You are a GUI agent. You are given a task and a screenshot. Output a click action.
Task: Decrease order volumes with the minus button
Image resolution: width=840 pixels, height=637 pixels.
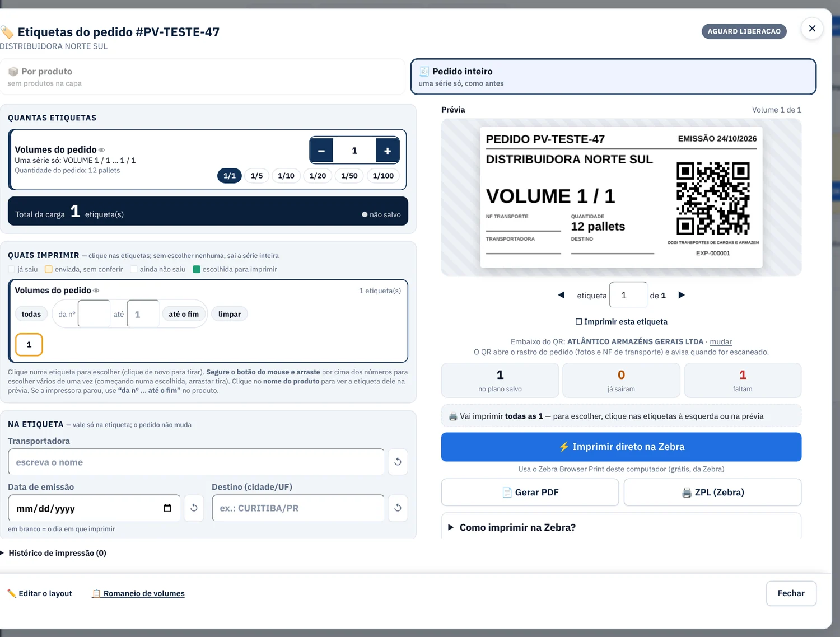[x=321, y=151]
